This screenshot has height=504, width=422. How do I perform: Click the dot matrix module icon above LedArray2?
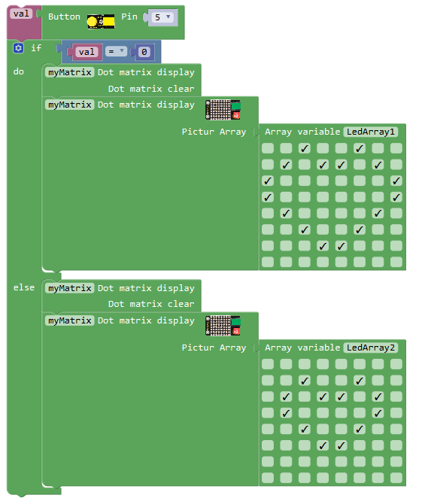(x=223, y=325)
